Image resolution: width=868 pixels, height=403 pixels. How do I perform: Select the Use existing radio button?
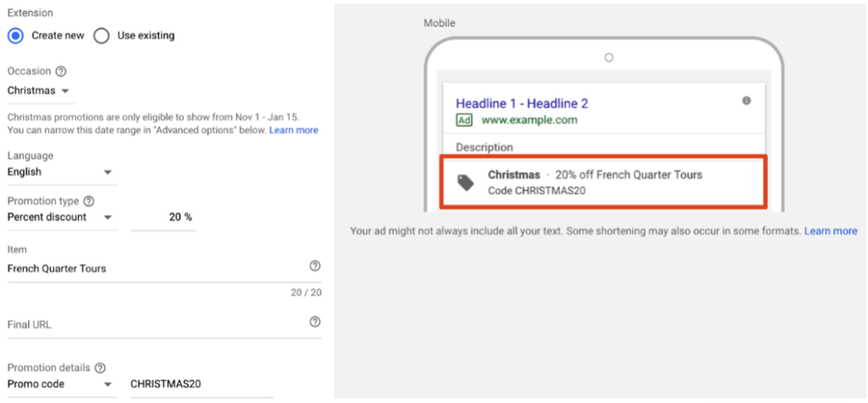(x=102, y=36)
